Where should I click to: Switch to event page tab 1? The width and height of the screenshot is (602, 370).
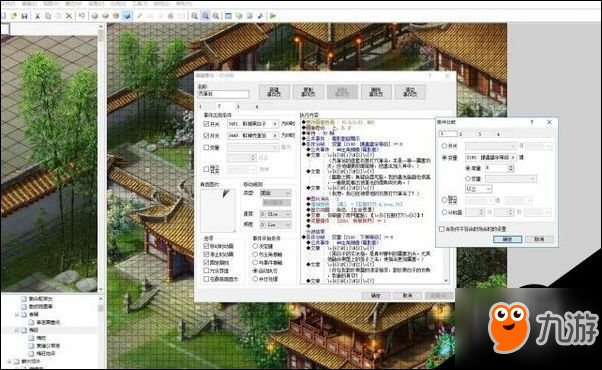200,106
